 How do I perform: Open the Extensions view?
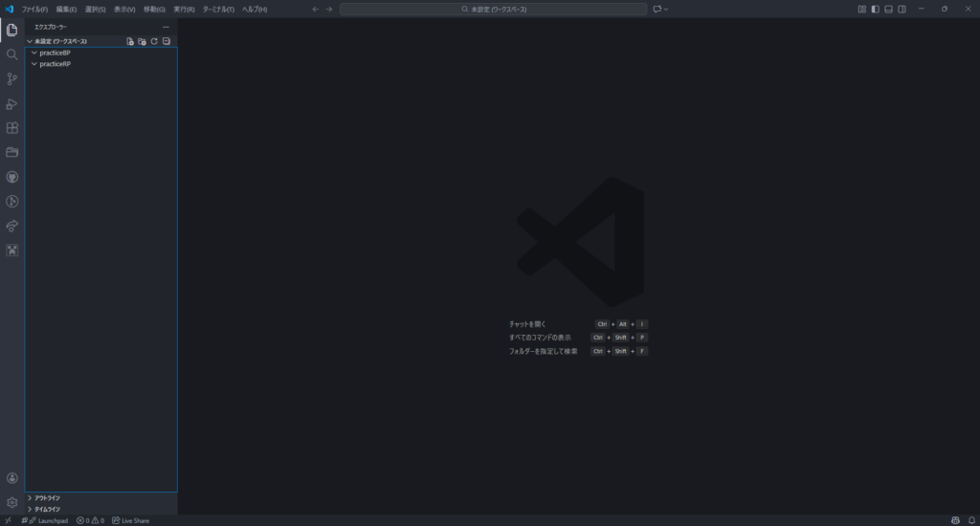pos(12,128)
